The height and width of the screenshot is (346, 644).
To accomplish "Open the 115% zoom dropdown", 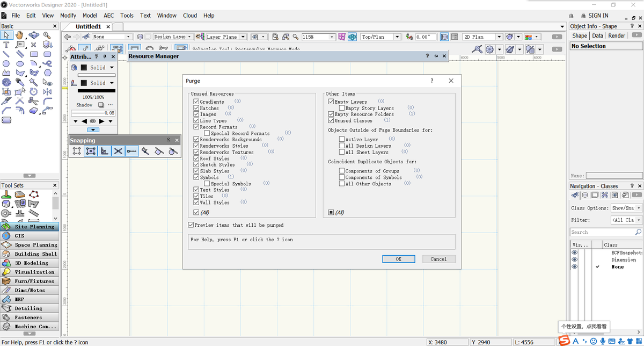I will point(318,37).
